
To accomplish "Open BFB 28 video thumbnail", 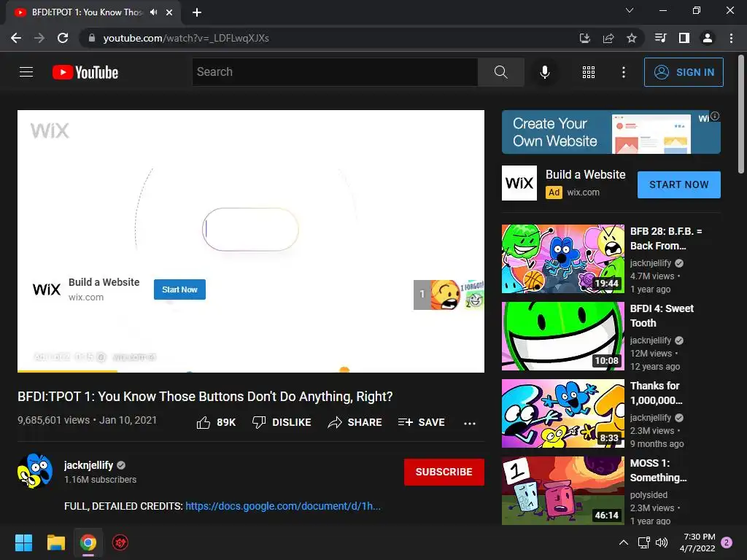I will (562, 259).
